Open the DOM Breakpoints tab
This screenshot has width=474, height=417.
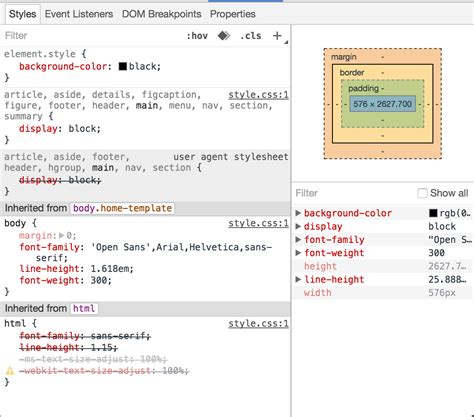pos(162,14)
